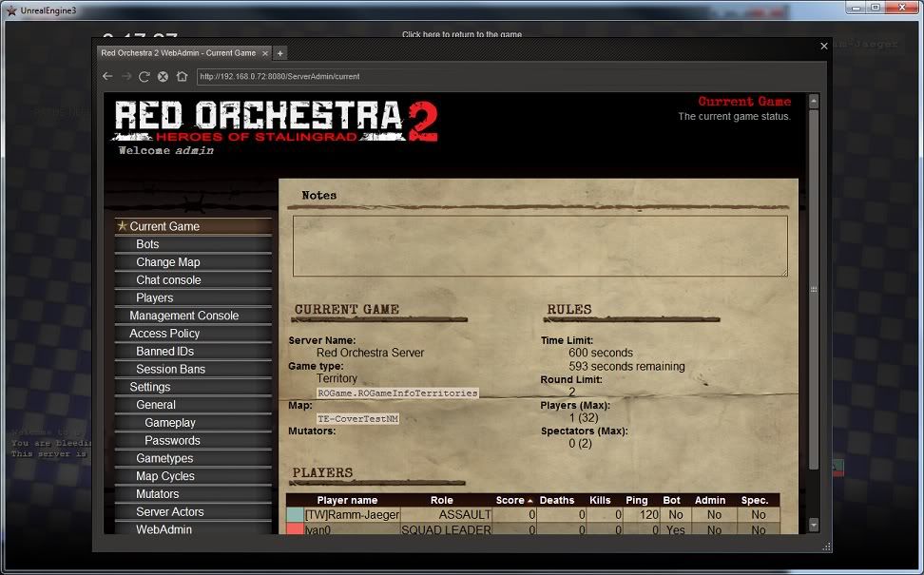Reload the WebAdmin page
This screenshot has height=575, width=924.
click(x=144, y=76)
